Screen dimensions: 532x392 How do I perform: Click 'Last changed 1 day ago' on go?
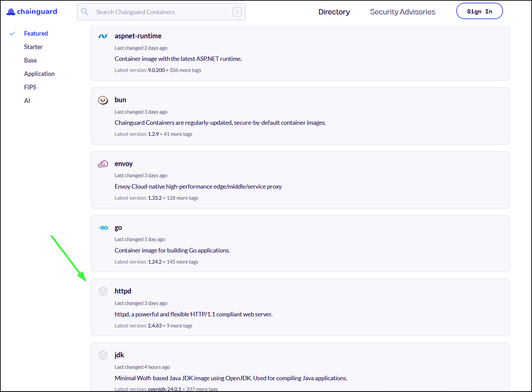click(140, 239)
